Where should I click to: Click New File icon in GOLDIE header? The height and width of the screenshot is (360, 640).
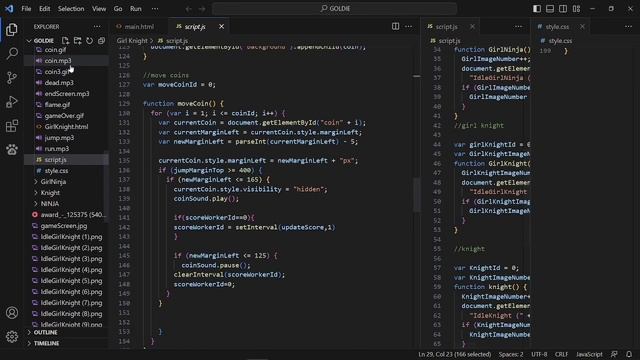[x=65, y=40]
